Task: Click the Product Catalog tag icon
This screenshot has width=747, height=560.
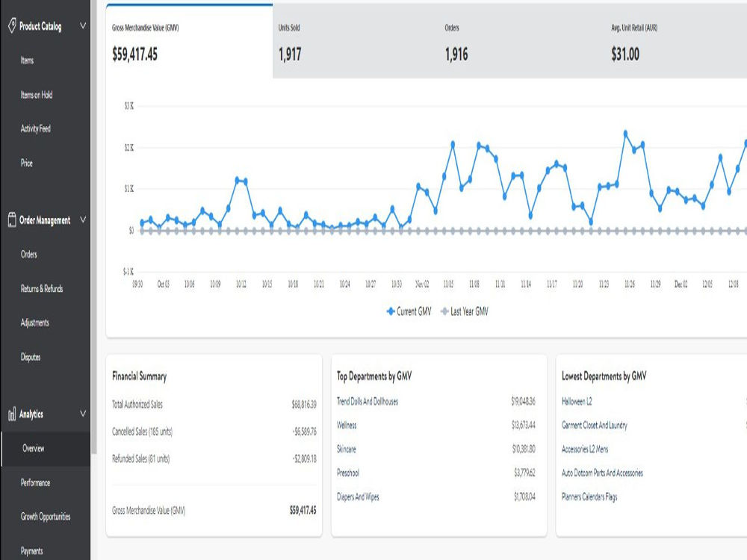Action: click(12, 25)
